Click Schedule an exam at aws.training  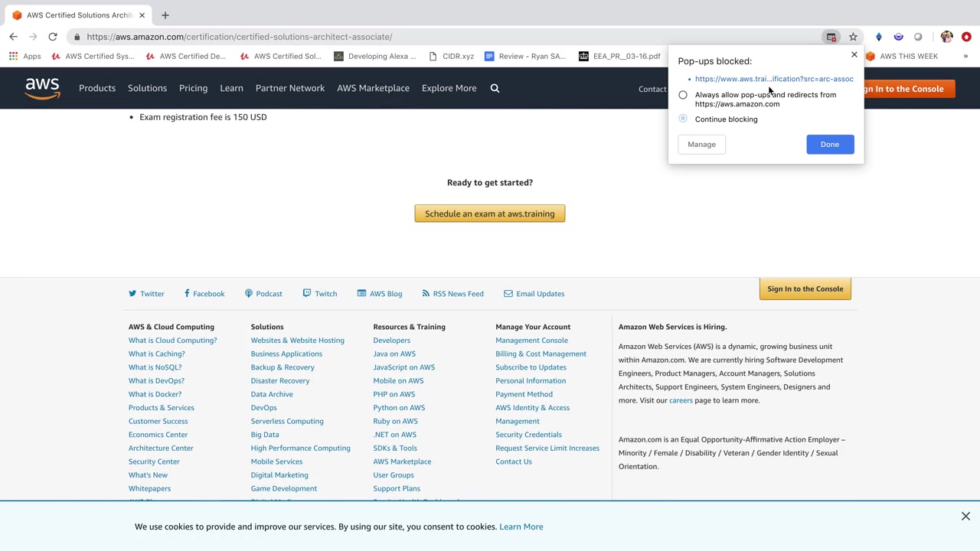point(490,214)
